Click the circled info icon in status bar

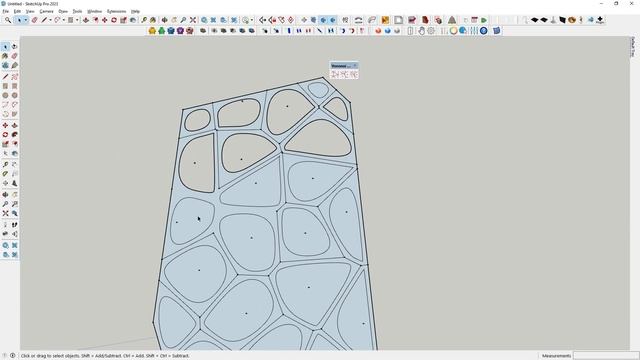(x=13, y=356)
